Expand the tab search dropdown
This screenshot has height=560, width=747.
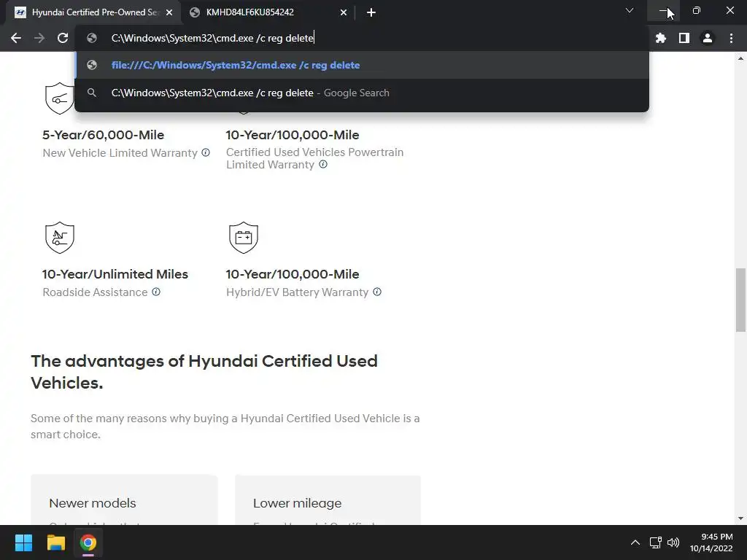tap(630, 11)
